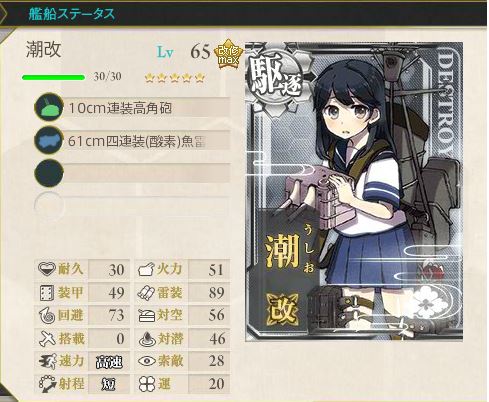Click the 潮改 ship card illustration

pyautogui.click(x=354, y=191)
